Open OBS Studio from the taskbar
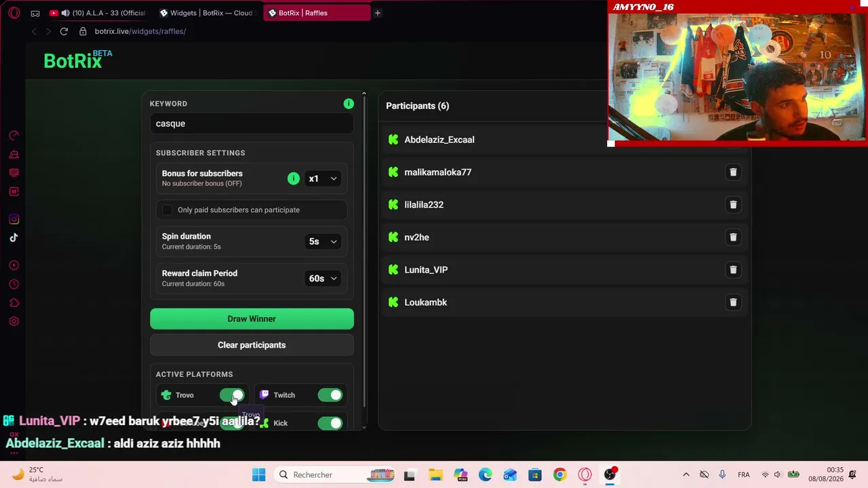 pyautogui.click(x=610, y=475)
